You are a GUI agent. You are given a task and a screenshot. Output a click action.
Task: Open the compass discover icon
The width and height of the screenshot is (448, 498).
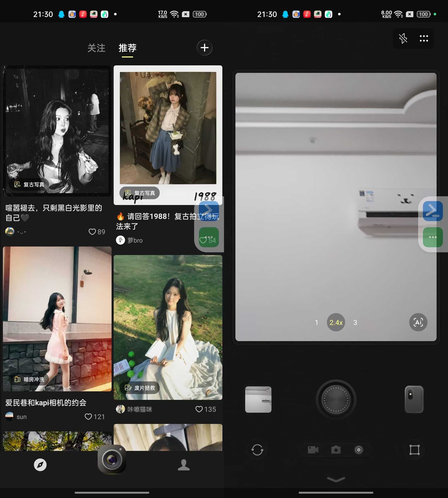tap(40, 465)
